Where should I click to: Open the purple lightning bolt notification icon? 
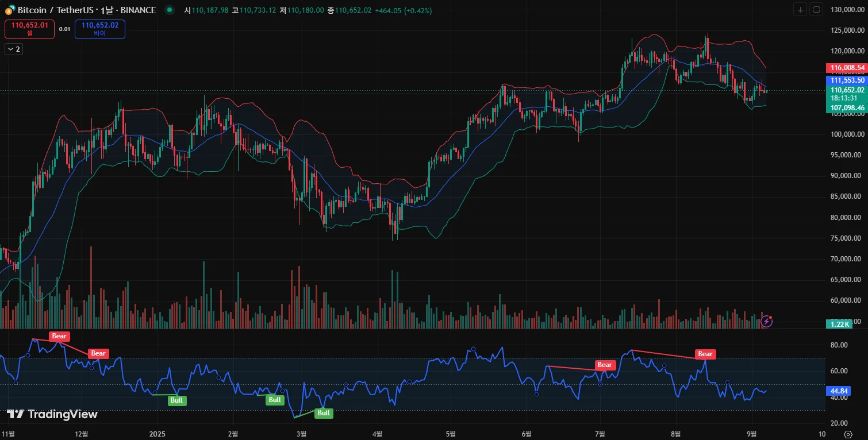[766, 321]
